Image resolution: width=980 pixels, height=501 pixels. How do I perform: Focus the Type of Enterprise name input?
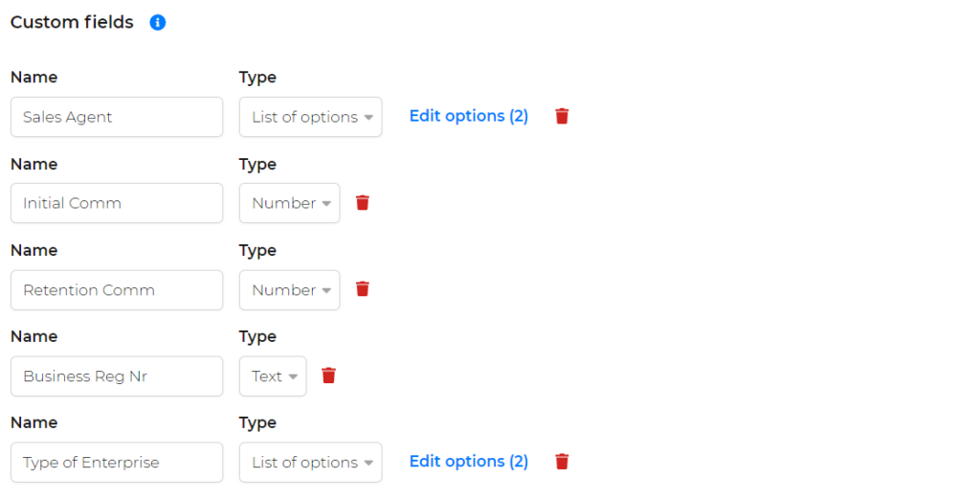tap(117, 463)
